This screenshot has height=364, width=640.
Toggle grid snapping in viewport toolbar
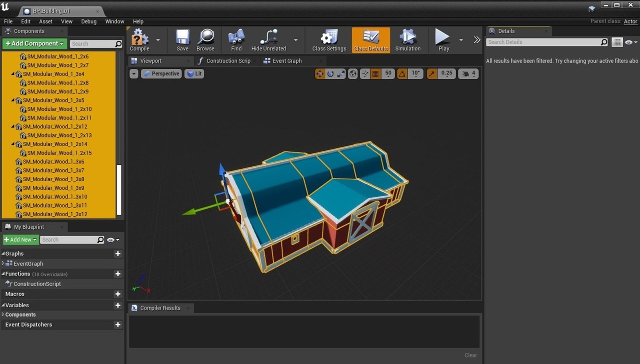tap(375, 73)
